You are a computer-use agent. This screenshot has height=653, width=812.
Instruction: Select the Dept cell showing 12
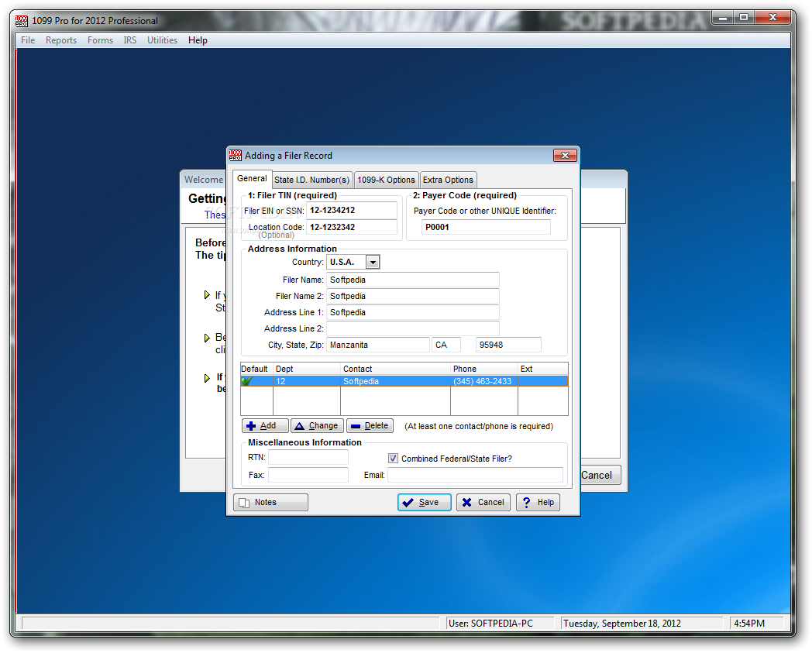[x=307, y=381]
